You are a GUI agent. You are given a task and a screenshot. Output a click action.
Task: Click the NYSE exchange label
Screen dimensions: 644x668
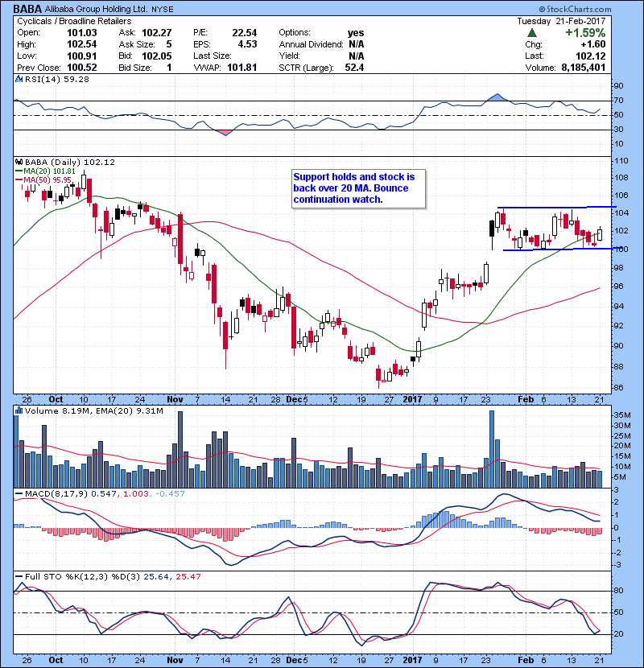(x=162, y=10)
